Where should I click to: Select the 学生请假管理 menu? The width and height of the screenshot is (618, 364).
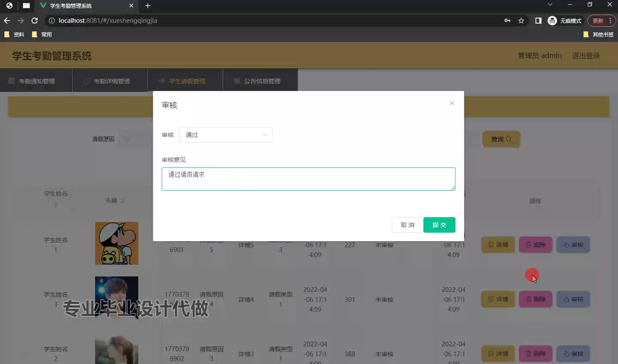(185, 81)
